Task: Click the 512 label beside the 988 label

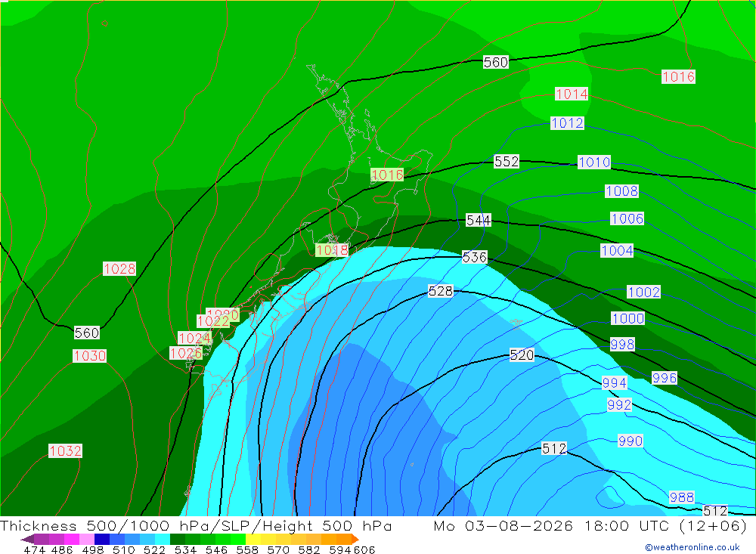Action: (x=715, y=510)
